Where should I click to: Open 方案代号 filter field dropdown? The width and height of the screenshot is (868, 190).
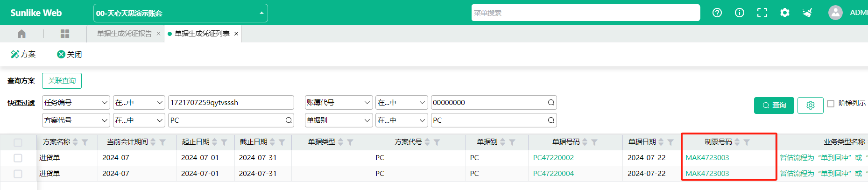click(76, 120)
